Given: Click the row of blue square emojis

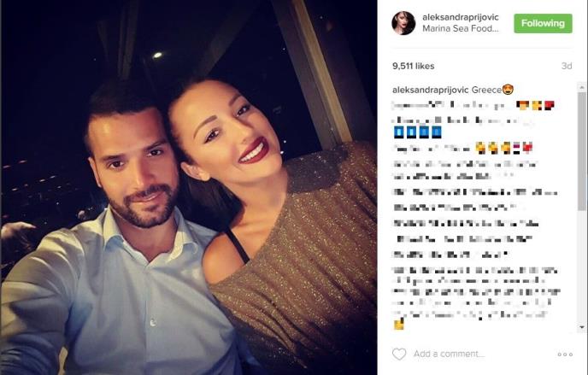Looking at the screenshot, I should coord(417,132).
